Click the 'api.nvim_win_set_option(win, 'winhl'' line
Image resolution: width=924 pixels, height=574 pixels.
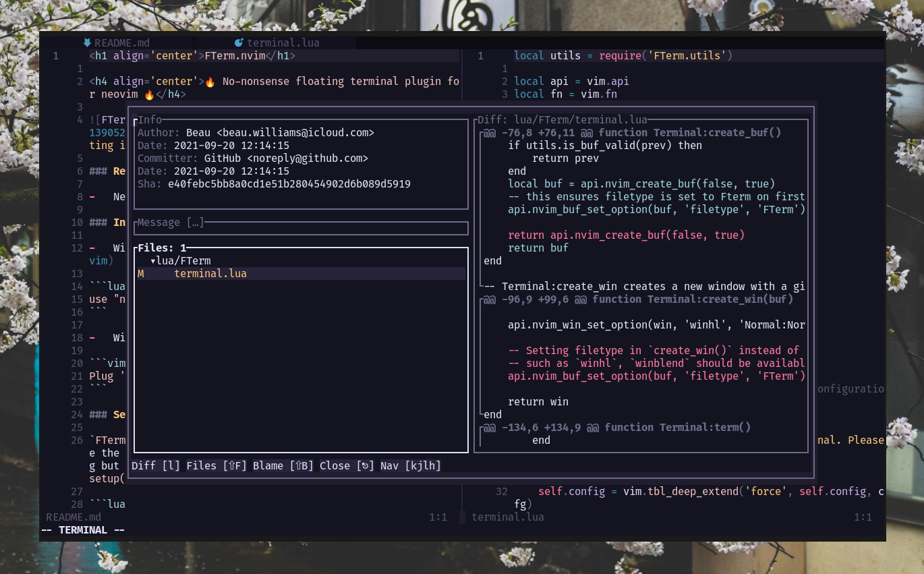point(657,325)
